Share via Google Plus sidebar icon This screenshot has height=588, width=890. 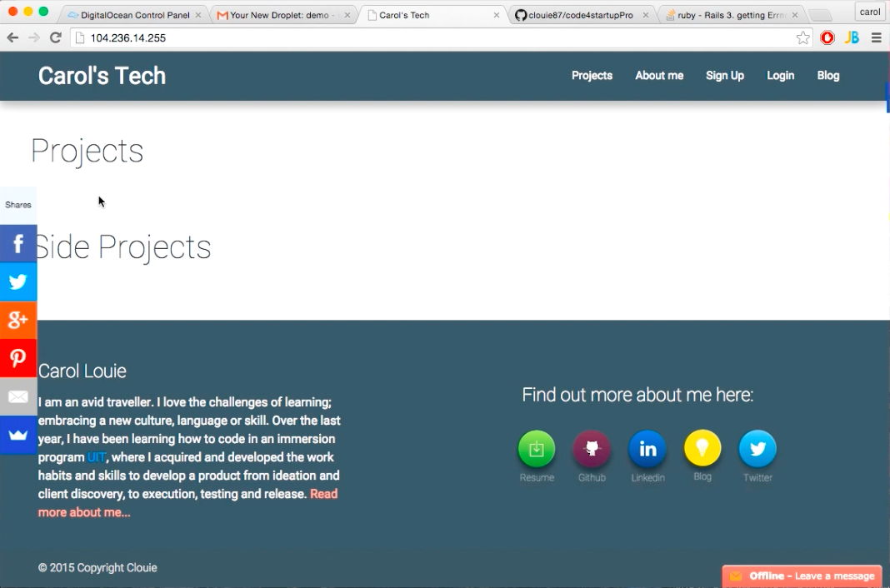point(18,320)
